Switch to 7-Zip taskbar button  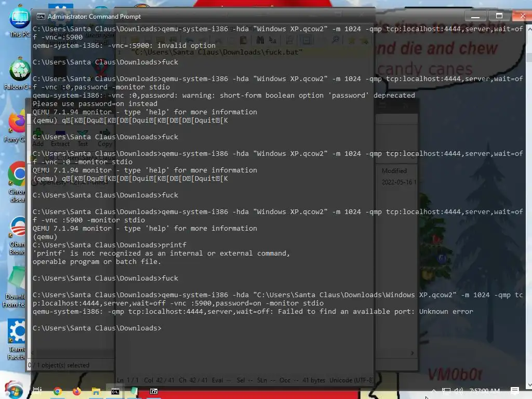154,391
